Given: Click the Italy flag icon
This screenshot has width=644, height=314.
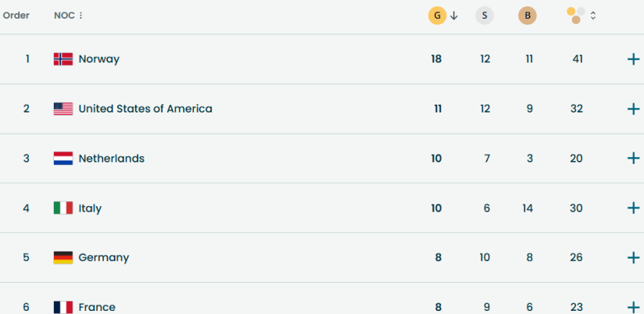Looking at the screenshot, I should coord(63,208).
